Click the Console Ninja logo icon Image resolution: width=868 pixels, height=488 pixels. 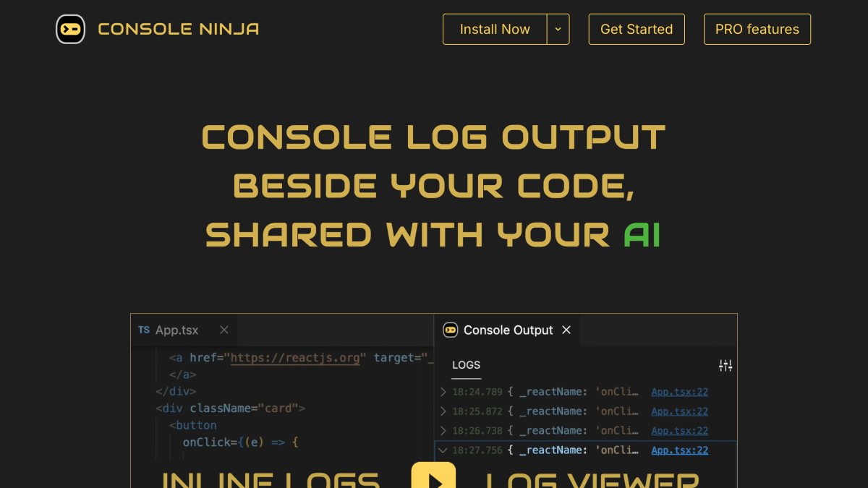click(x=70, y=29)
